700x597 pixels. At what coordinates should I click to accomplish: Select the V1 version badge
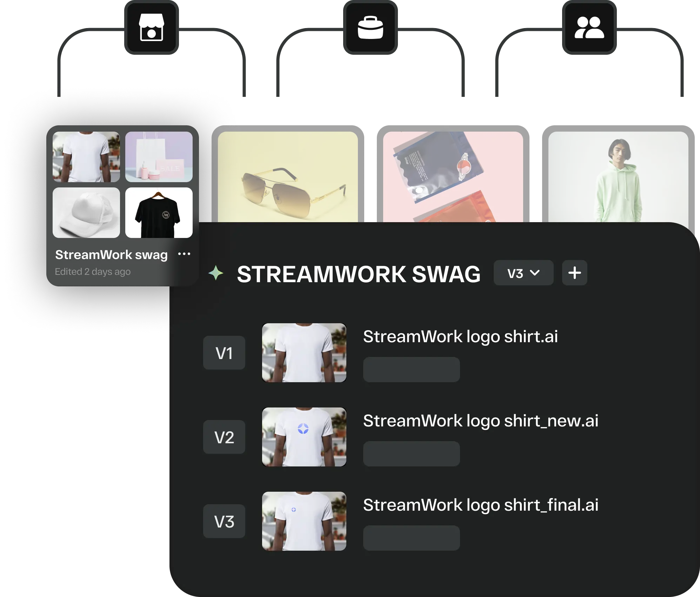tap(224, 353)
